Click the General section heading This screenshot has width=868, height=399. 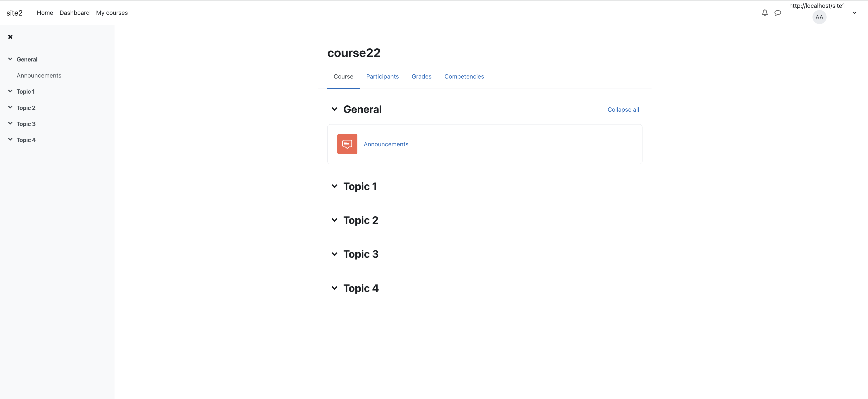(362, 109)
